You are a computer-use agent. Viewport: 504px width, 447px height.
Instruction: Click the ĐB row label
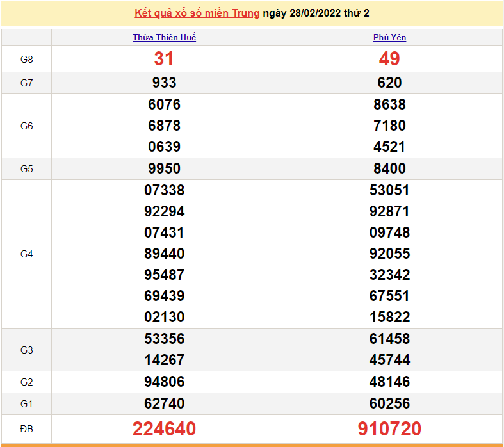(26, 428)
